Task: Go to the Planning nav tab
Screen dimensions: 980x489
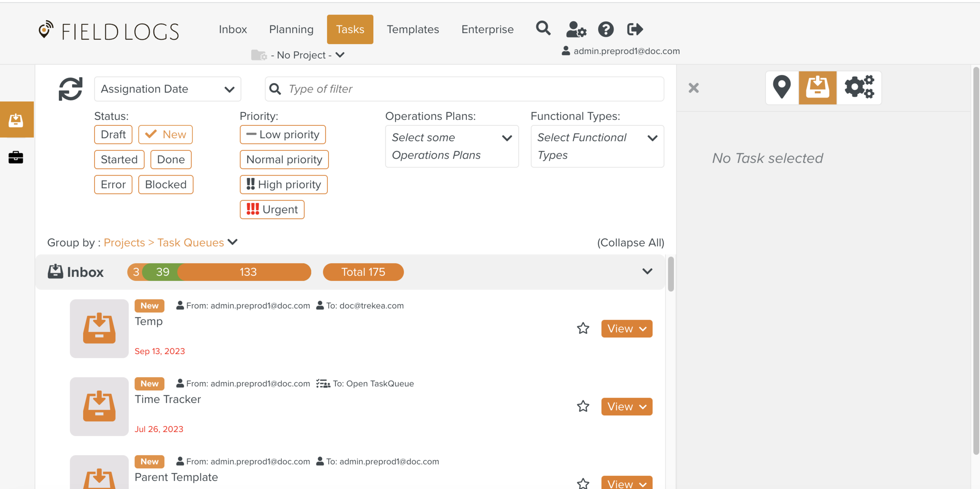Action: tap(291, 29)
